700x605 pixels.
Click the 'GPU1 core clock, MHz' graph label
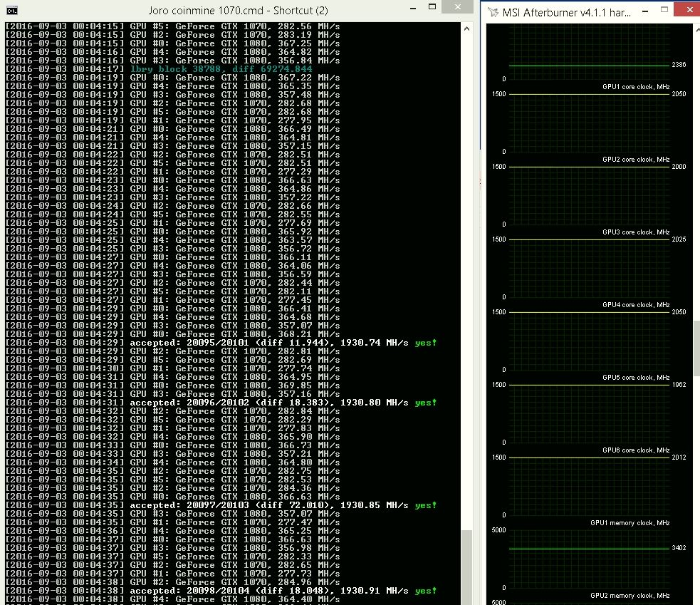point(636,87)
